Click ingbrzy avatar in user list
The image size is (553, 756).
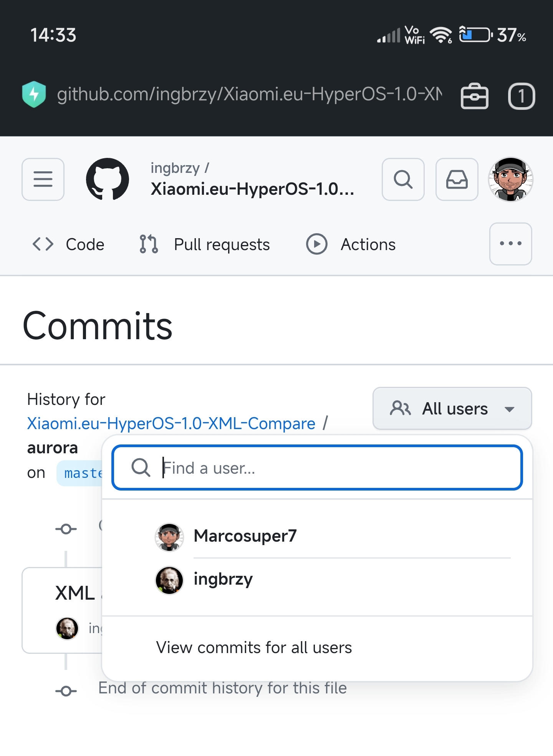(169, 580)
